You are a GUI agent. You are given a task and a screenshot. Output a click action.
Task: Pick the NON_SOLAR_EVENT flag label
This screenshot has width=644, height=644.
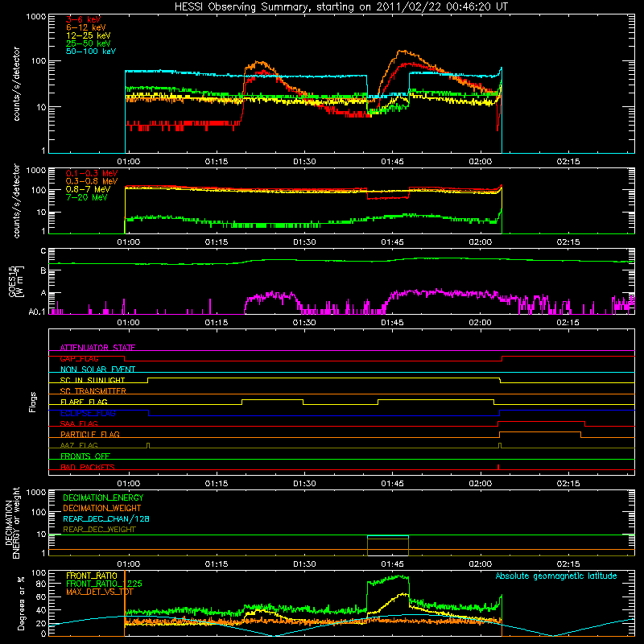97,369
